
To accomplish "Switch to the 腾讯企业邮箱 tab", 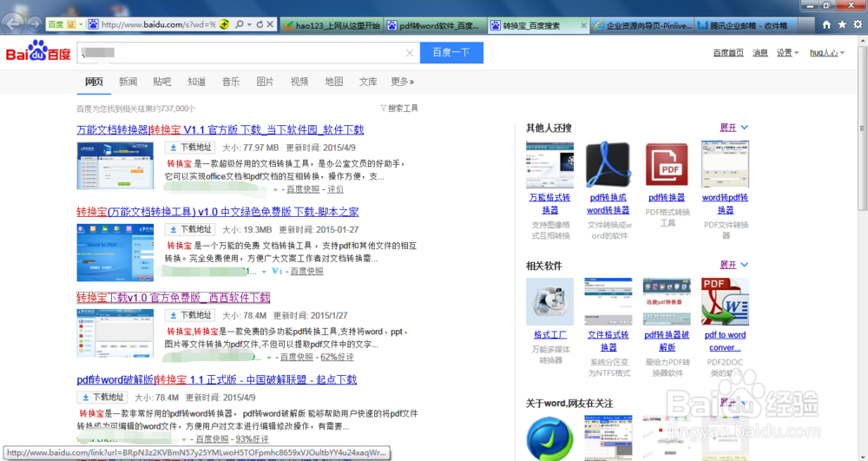I will [745, 25].
